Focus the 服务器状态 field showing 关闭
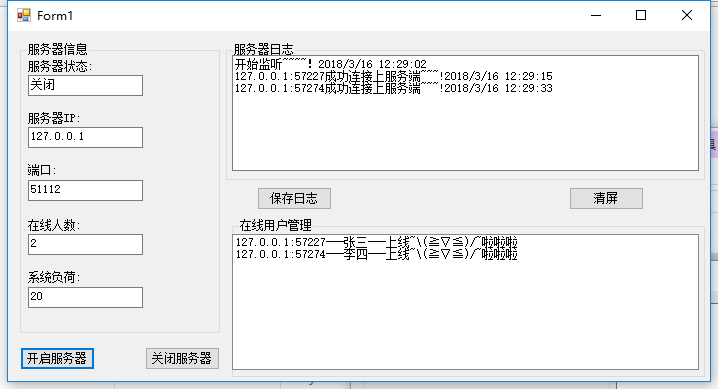718x389 pixels. click(85, 86)
